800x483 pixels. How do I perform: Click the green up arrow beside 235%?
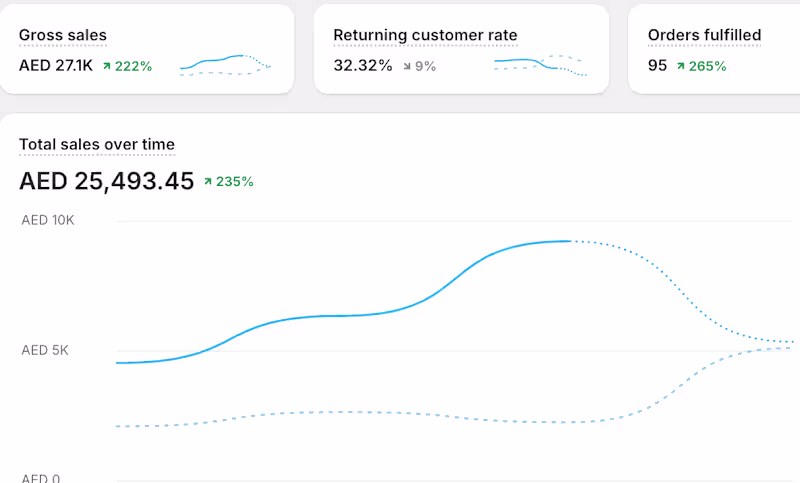coord(208,182)
